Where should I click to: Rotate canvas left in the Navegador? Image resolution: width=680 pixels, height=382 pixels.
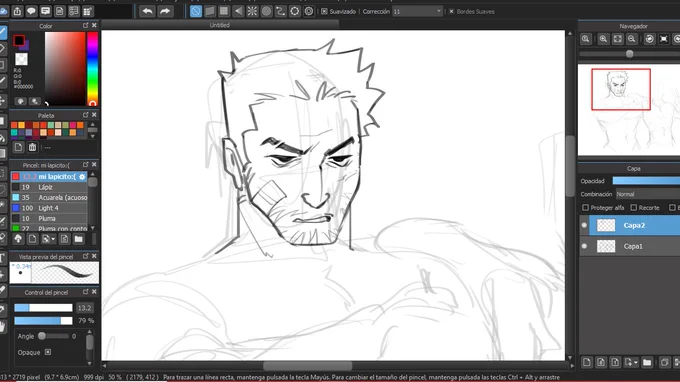pyautogui.click(x=649, y=39)
